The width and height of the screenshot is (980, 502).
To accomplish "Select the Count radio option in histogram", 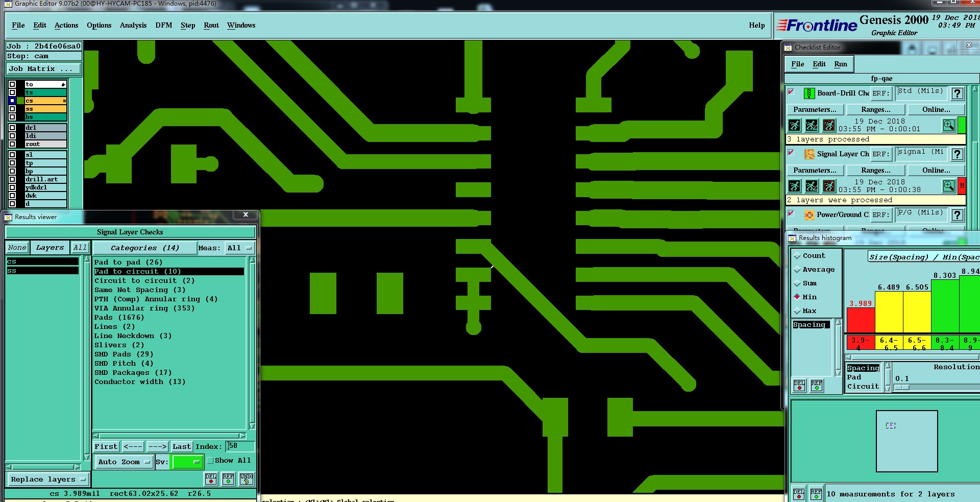I will pos(797,256).
